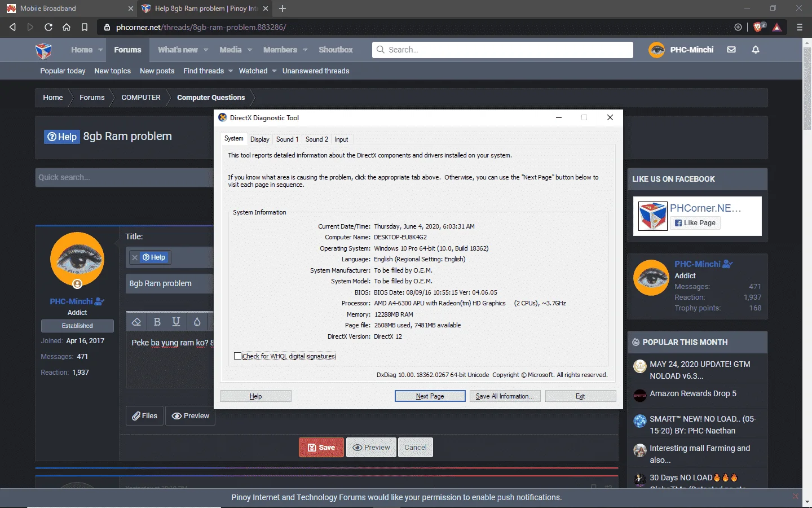This screenshot has width=812, height=508.
Task: Switch to the Input tab in DxDiag
Action: 342,139
